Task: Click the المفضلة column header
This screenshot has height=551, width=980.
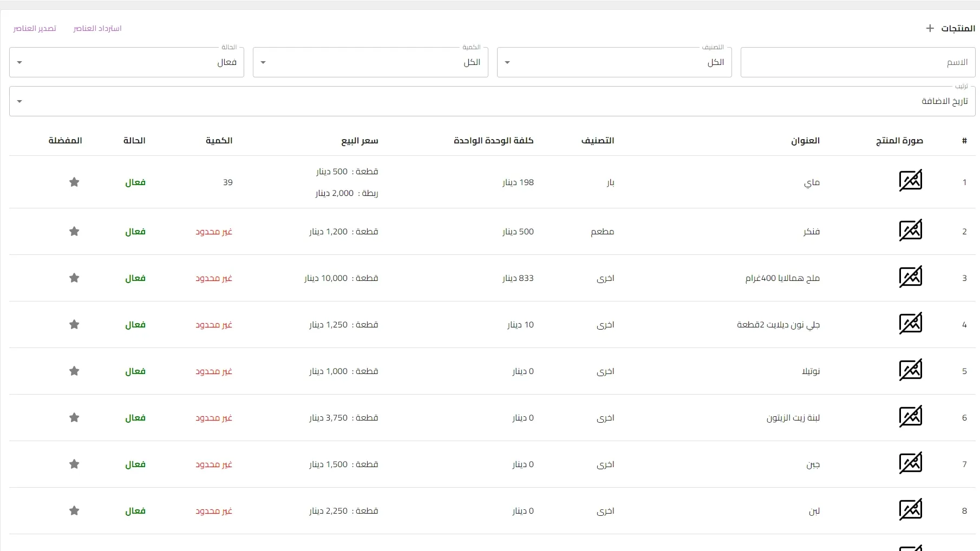Action: [65, 141]
